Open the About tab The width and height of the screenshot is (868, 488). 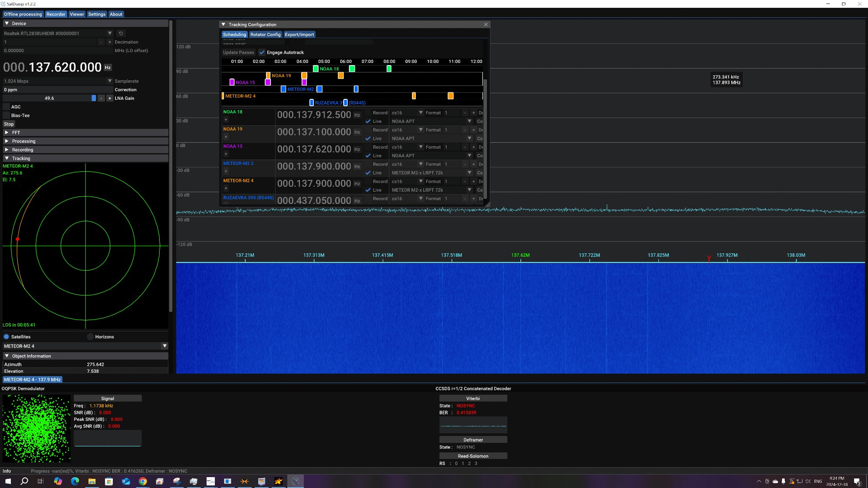(x=116, y=14)
